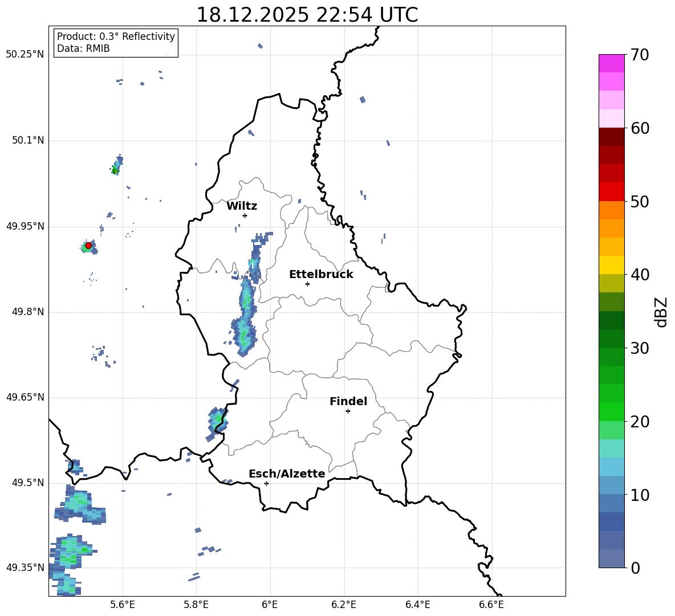
Task: Click the 49.5°N latitude label
Action: point(28,483)
